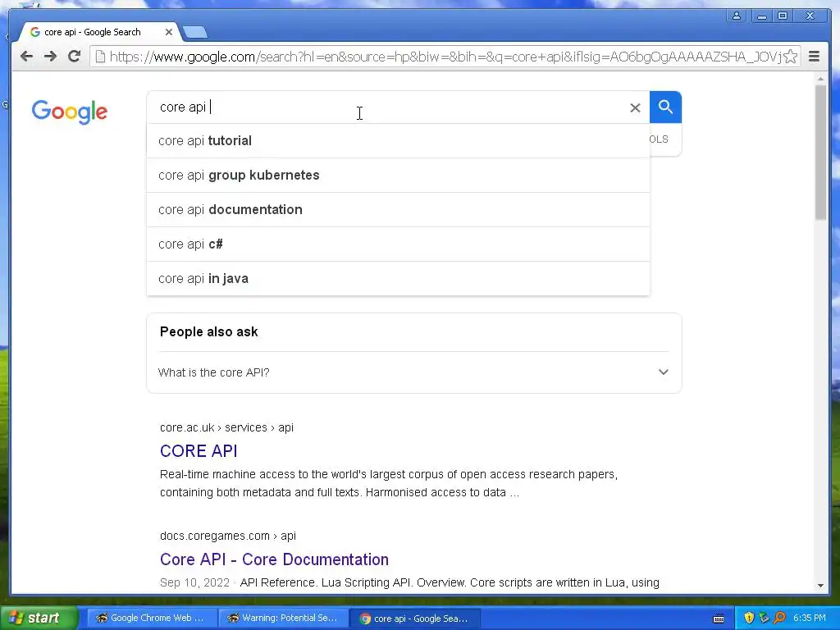The width and height of the screenshot is (840, 630).
Task: Open the keyboard icon in the taskbar
Action: 719,619
